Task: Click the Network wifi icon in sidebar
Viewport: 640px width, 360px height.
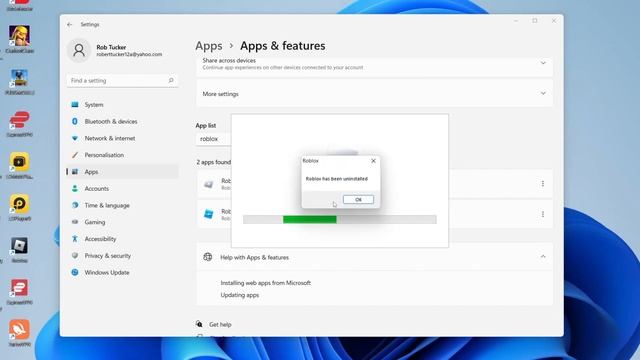Action: (75, 138)
